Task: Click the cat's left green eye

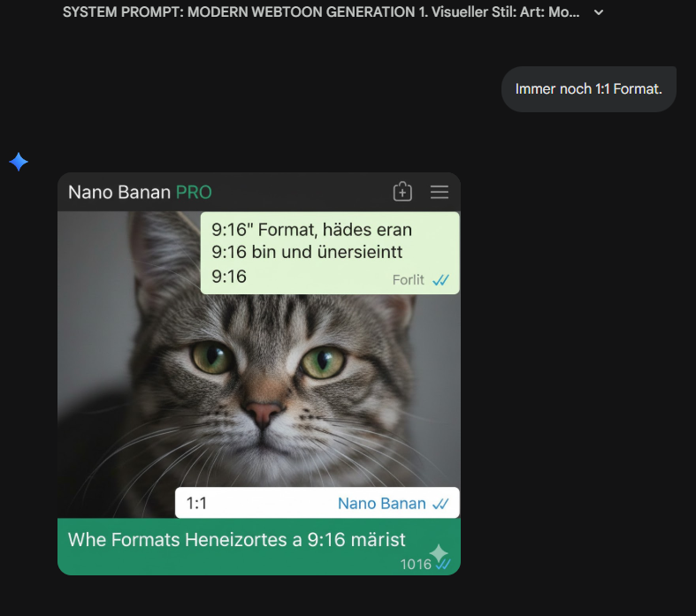Action: (x=211, y=357)
